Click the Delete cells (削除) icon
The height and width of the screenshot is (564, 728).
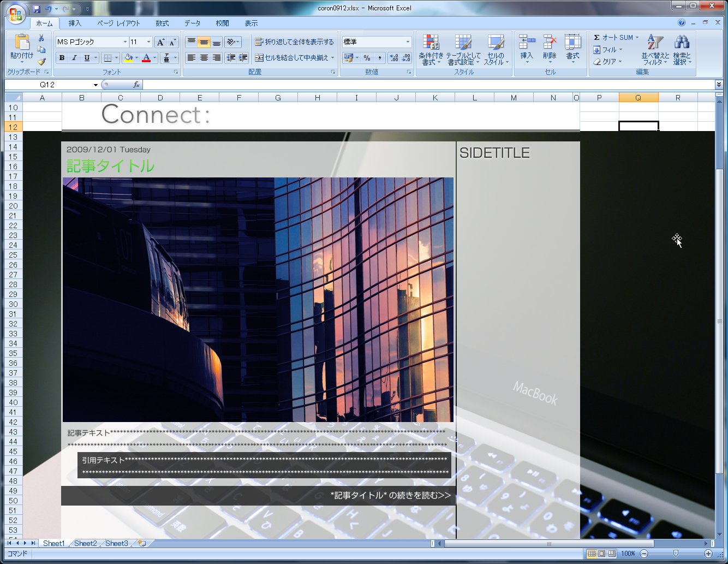pos(550,48)
